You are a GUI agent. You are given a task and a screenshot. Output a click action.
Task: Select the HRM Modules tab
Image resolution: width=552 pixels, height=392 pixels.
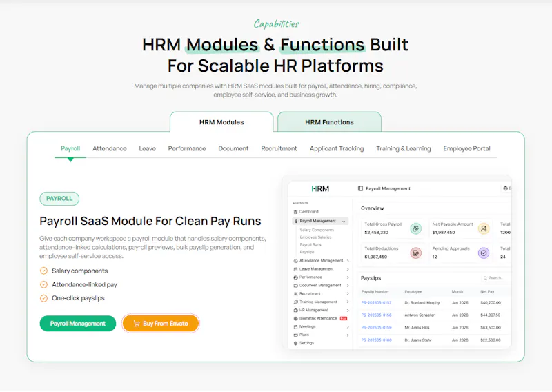221,122
